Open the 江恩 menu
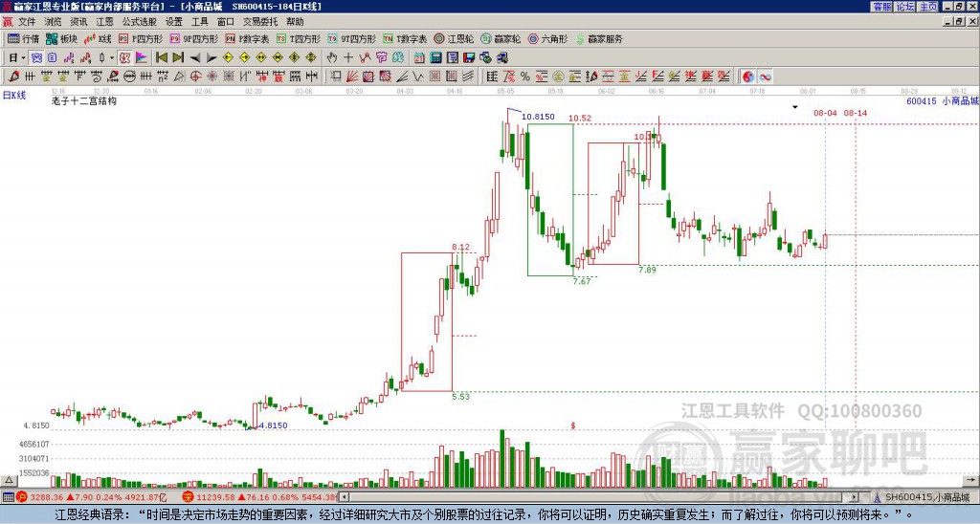This screenshot has width=980, height=524. (x=104, y=22)
